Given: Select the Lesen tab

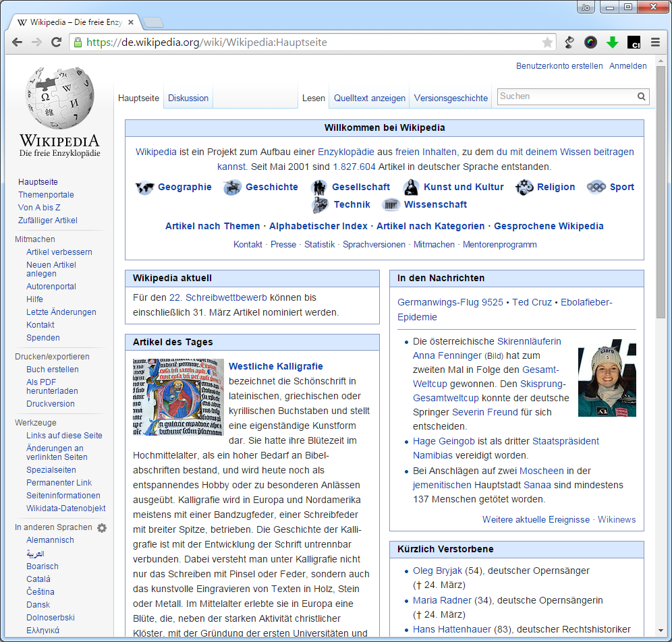Looking at the screenshot, I should tap(314, 98).
